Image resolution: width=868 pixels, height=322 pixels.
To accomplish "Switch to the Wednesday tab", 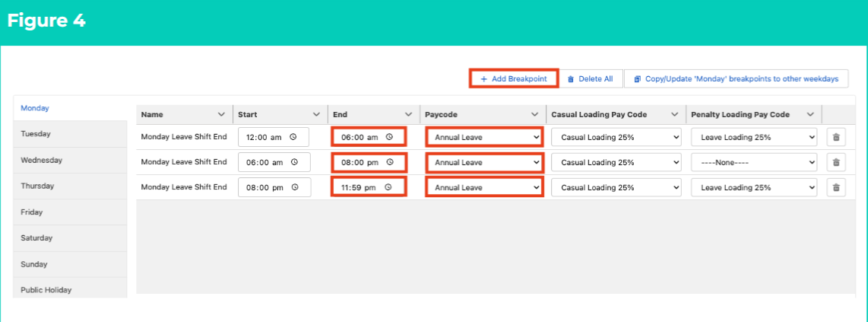I will (x=70, y=160).
